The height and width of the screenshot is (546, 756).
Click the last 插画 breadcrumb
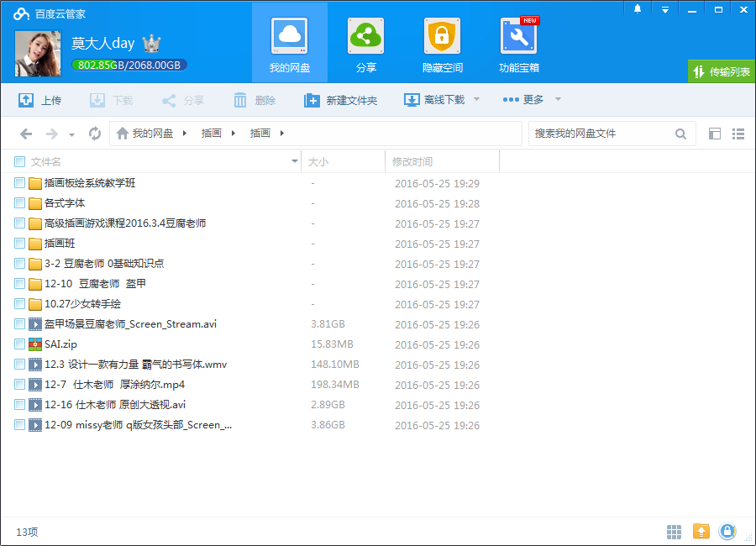click(x=260, y=133)
